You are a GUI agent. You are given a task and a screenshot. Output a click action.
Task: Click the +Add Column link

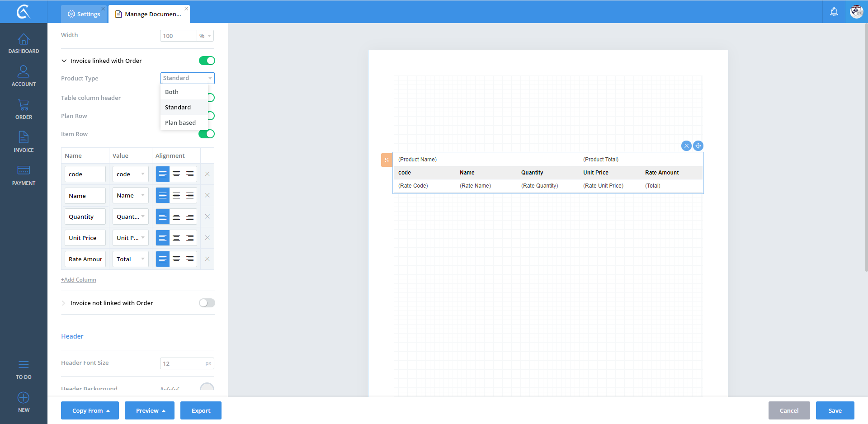[79, 280]
